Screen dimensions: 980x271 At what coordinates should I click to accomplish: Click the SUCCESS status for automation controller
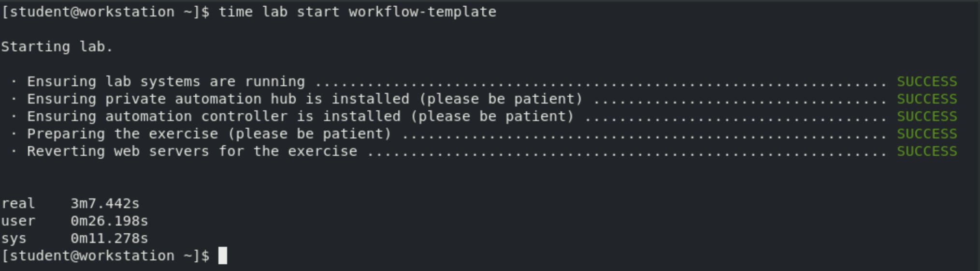point(926,116)
